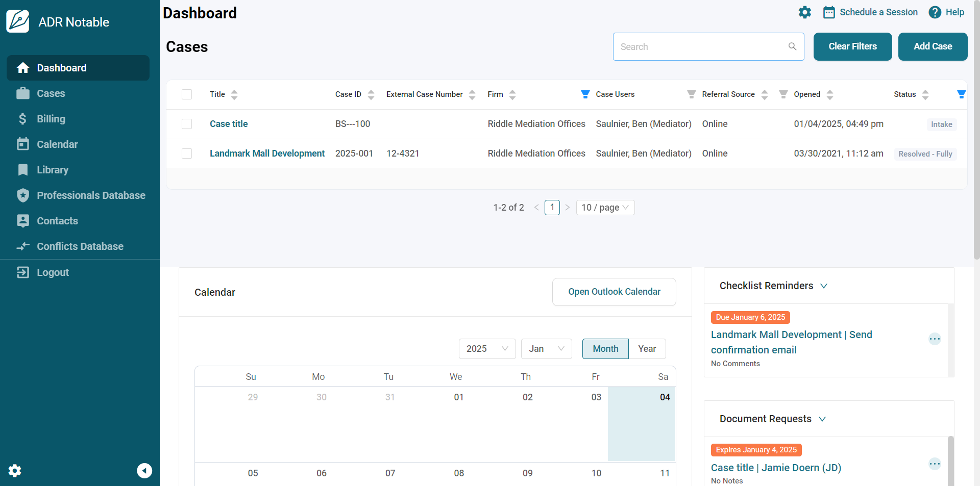Image resolution: width=980 pixels, height=486 pixels.
Task: Select all cases with header checkbox
Action: [187, 94]
